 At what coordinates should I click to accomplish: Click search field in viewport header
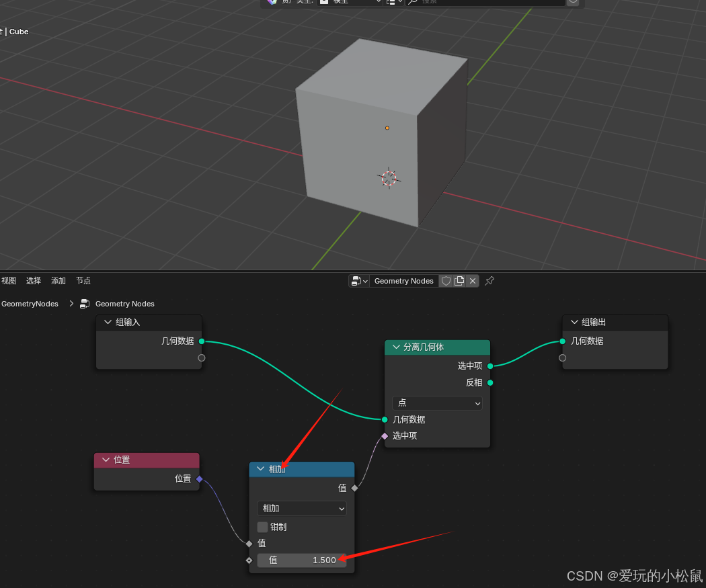[485, 2]
